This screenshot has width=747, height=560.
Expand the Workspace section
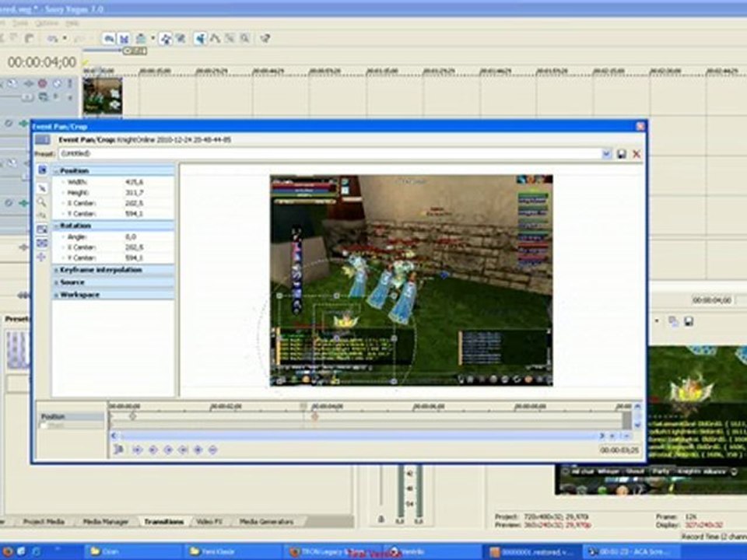[x=56, y=295]
